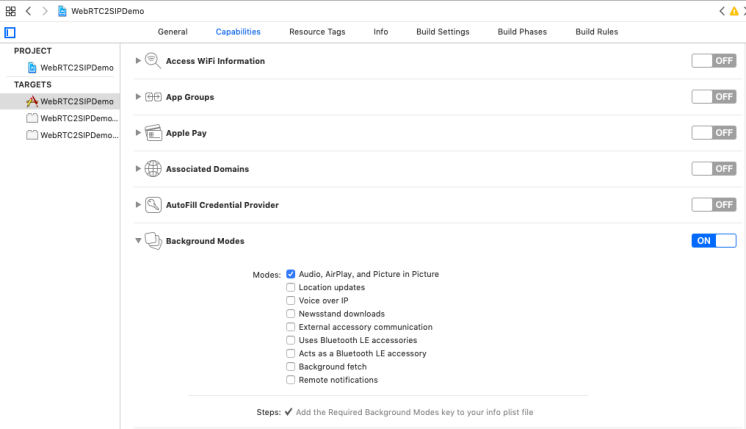Toggle the project navigator sidebar icon
The height and width of the screenshot is (429, 746).
(10, 32)
